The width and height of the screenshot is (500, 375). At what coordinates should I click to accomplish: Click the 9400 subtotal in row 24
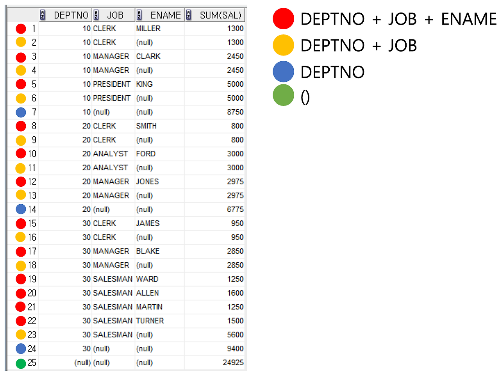(x=235, y=349)
